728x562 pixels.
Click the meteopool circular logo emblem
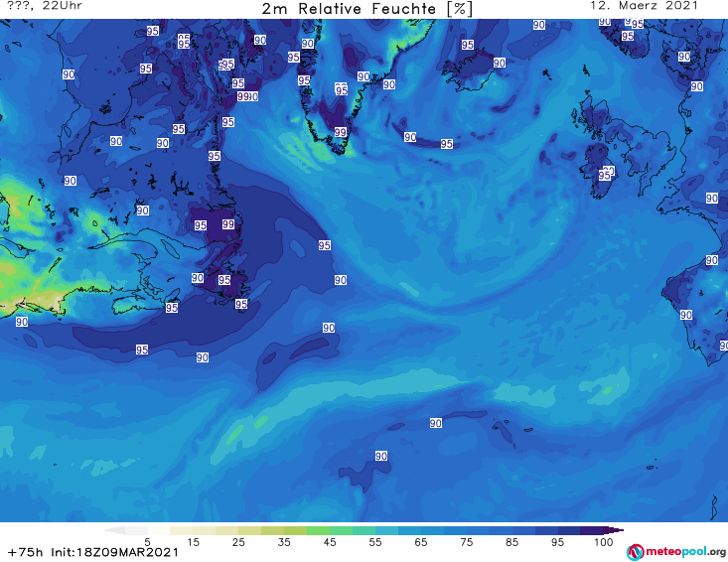[x=635, y=552]
